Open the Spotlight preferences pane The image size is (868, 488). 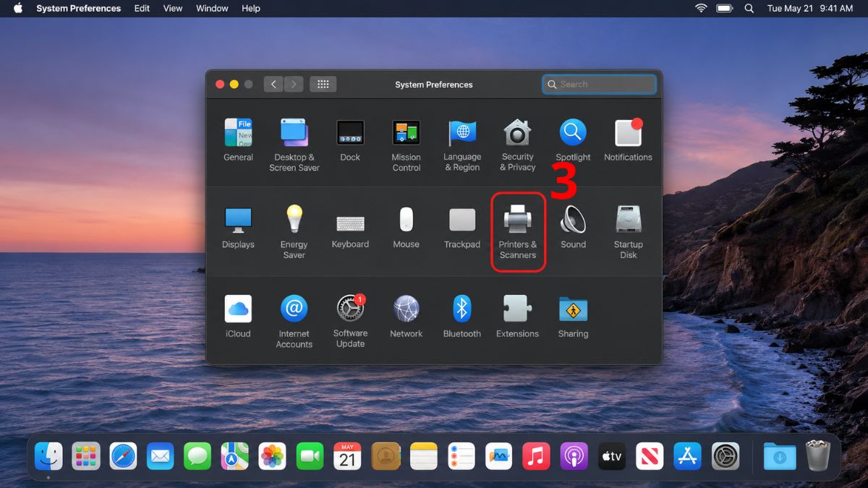[573, 140]
